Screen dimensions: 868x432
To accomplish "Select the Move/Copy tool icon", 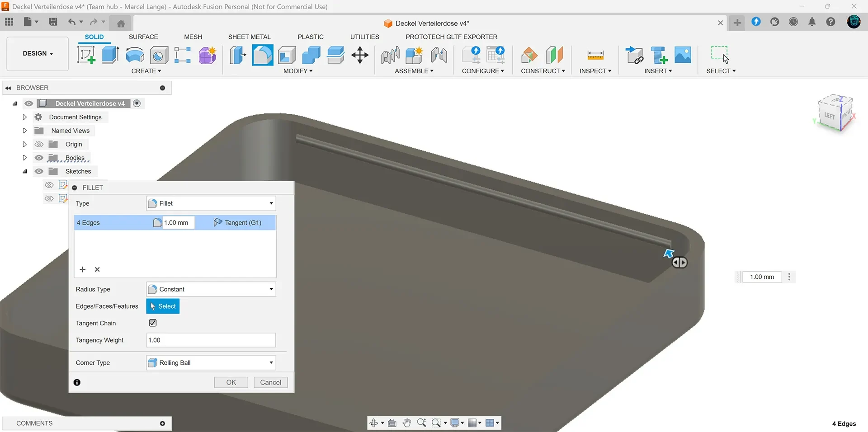I will 360,55.
